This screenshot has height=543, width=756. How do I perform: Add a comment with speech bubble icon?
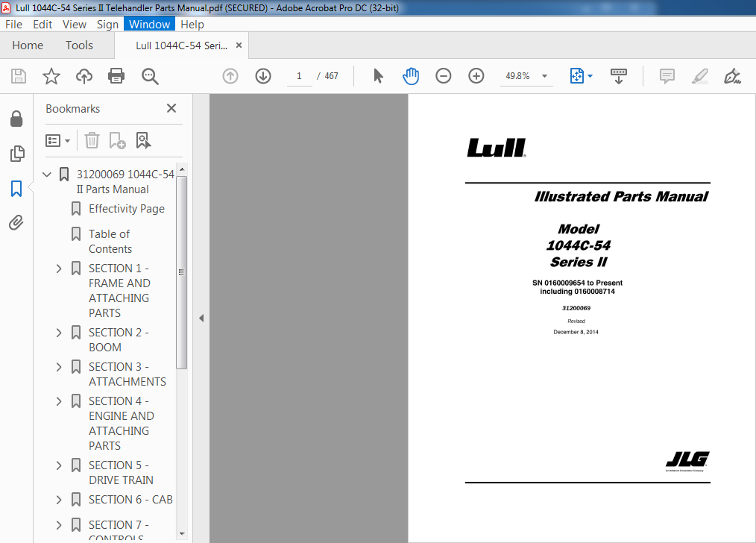pos(667,76)
